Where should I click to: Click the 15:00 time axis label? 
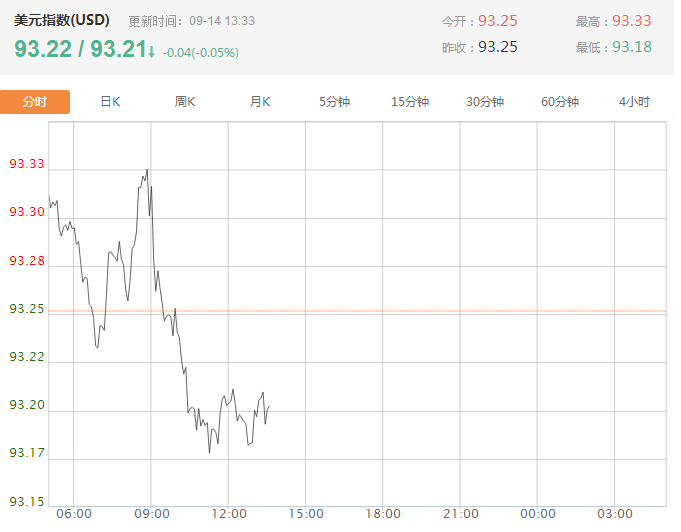click(306, 514)
